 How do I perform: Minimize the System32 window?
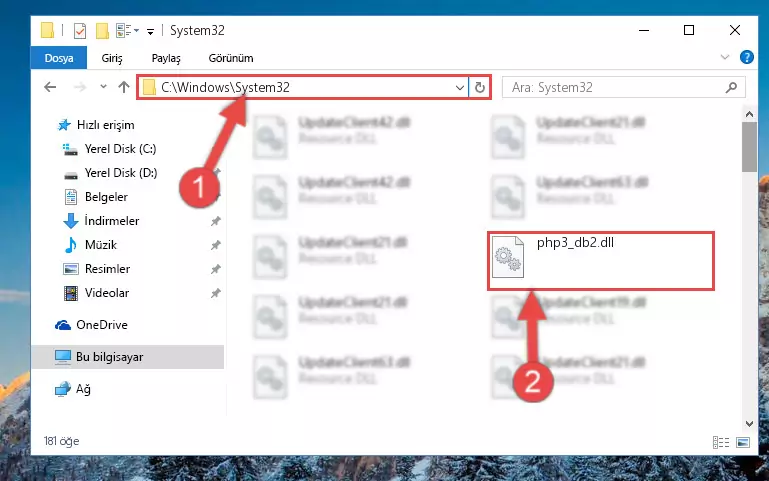pyautogui.click(x=644, y=30)
